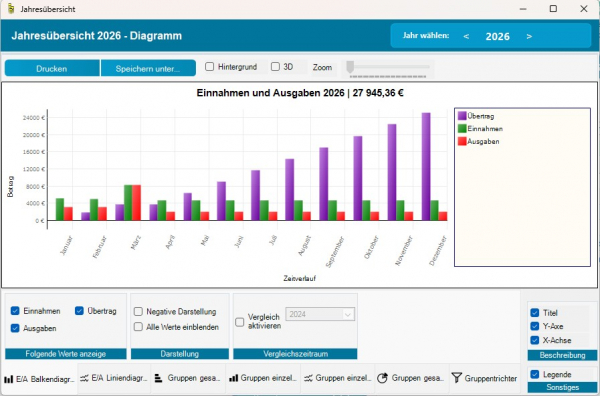Enable Alle Werte einblenden checkbox
This screenshot has height=396, width=600.
click(x=138, y=327)
